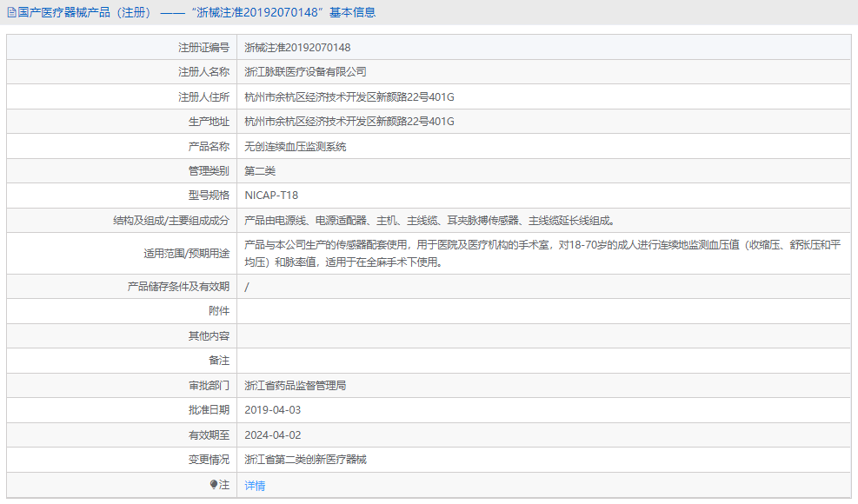Click the 产品名称 label

point(209,147)
